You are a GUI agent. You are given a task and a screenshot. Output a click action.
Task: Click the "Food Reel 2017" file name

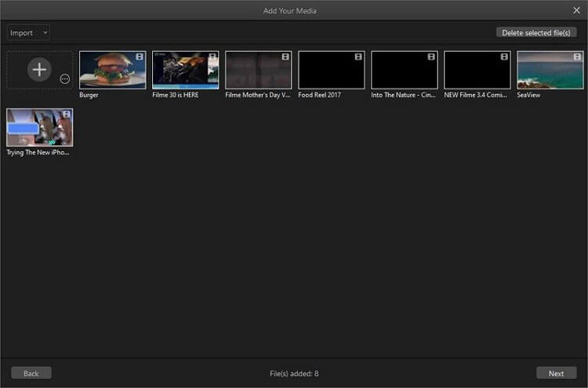pos(320,95)
